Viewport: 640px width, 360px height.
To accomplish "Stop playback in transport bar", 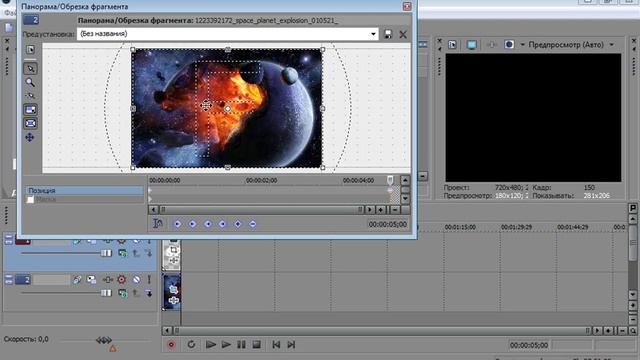I will click(x=256, y=345).
